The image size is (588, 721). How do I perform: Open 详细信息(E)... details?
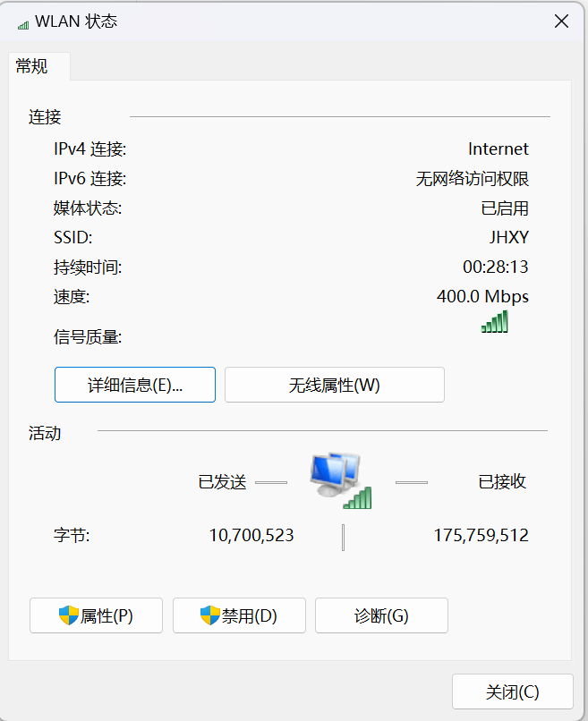(x=135, y=385)
